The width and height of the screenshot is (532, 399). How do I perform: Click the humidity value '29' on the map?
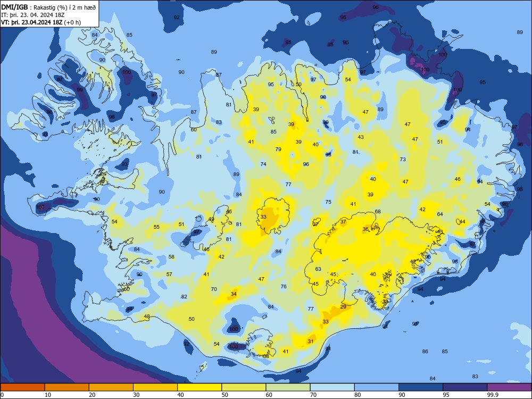click(x=343, y=307)
